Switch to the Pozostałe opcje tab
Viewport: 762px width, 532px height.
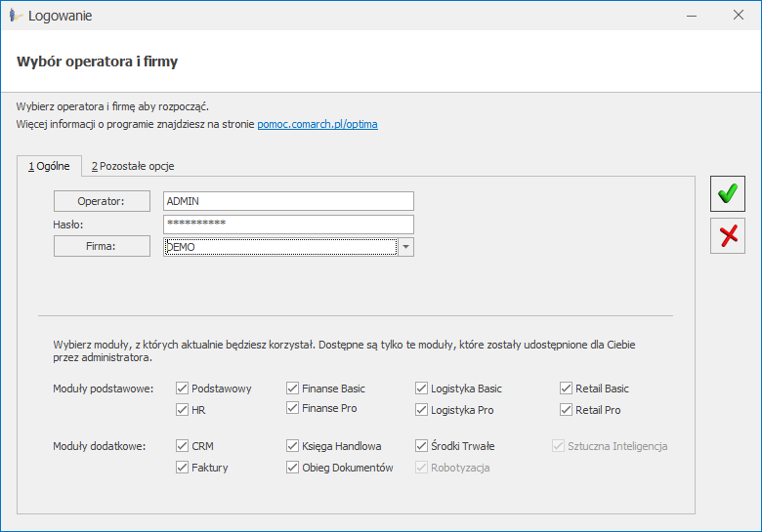pos(133,166)
